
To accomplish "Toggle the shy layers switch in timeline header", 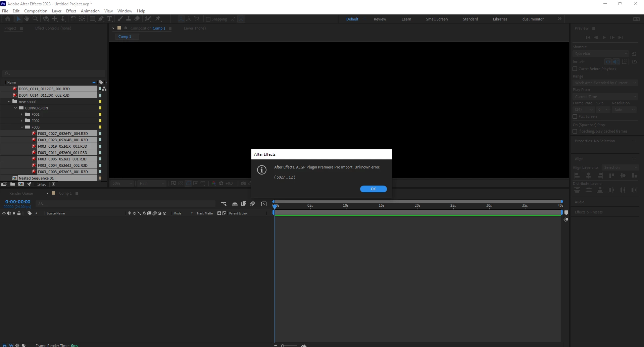I will coord(235,204).
